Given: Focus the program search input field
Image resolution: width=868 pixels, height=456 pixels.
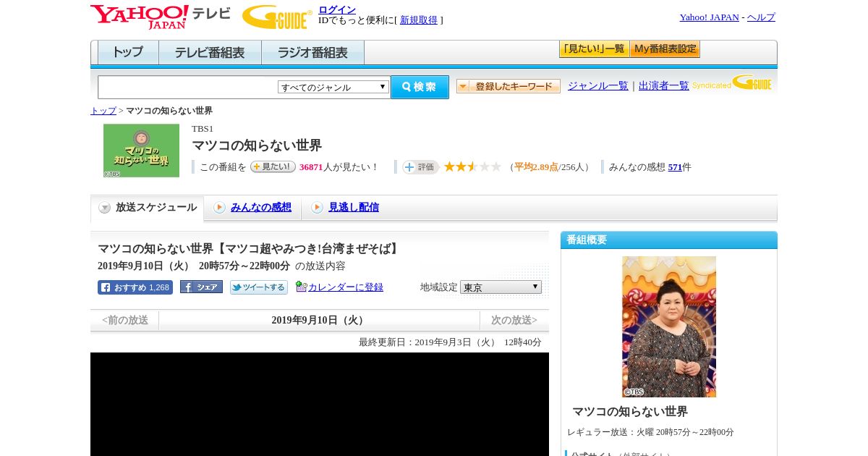Looking at the screenshot, I should pyautogui.click(x=188, y=87).
